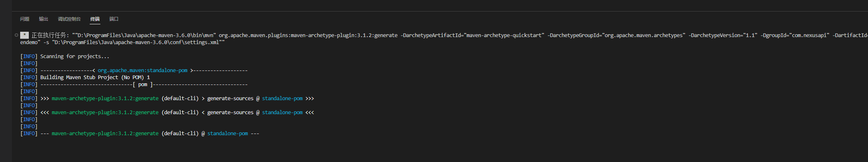
Task: Click standalone-pom on the '<<<' generate-sources line
Action: click(x=282, y=113)
